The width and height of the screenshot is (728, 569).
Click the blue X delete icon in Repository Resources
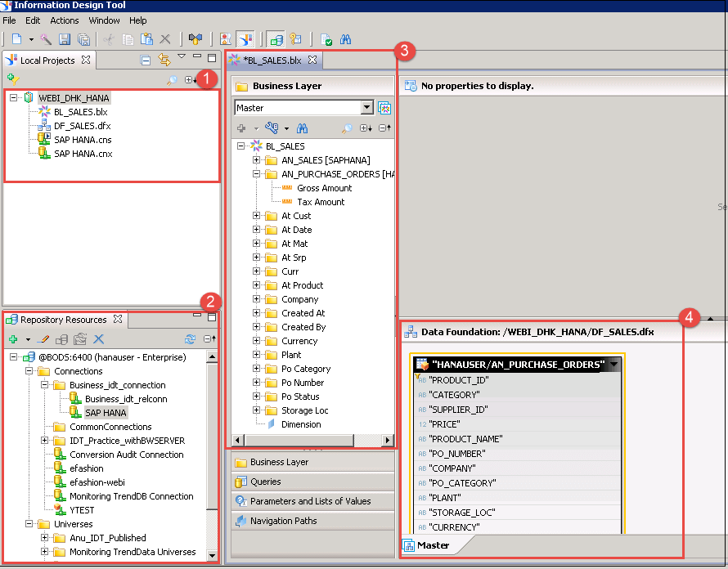[x=99, y=339]
